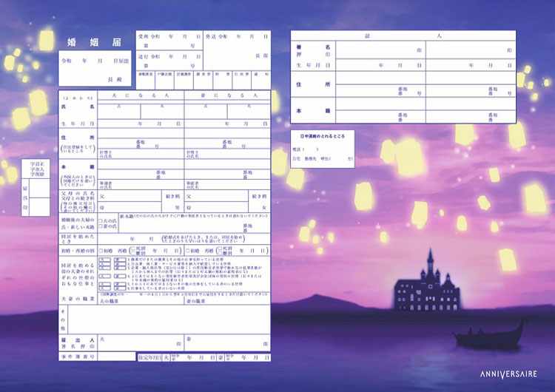Click the 令和 年 月 日届出 submission date line
Image resolution: width=555 pixels, height=392 pixels.
[x=95, y=61]
